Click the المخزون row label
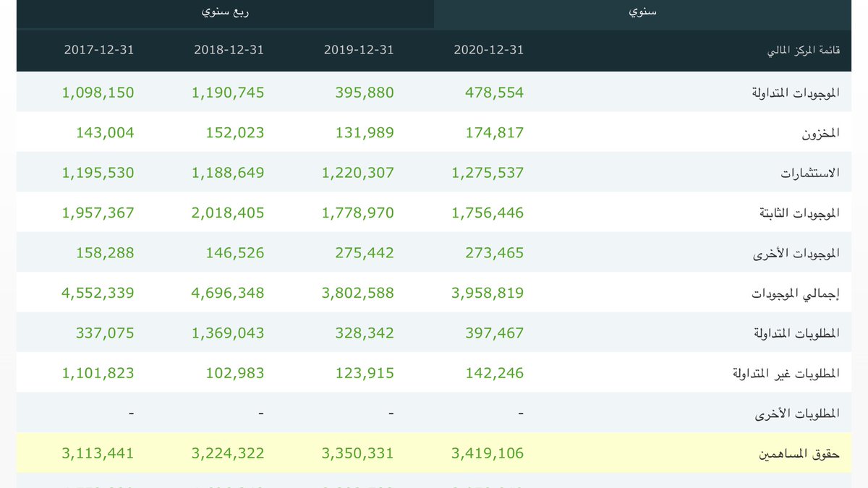Screen dimensions: 868x488 tap(821, 134)
